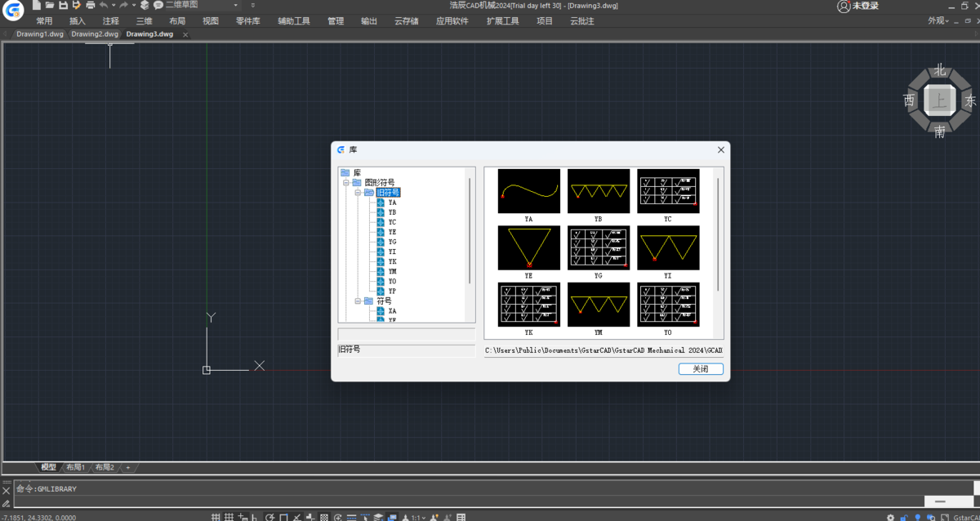Select the YP item in library tree
Viewport: 980px width, 521px height.
point(386,291)
